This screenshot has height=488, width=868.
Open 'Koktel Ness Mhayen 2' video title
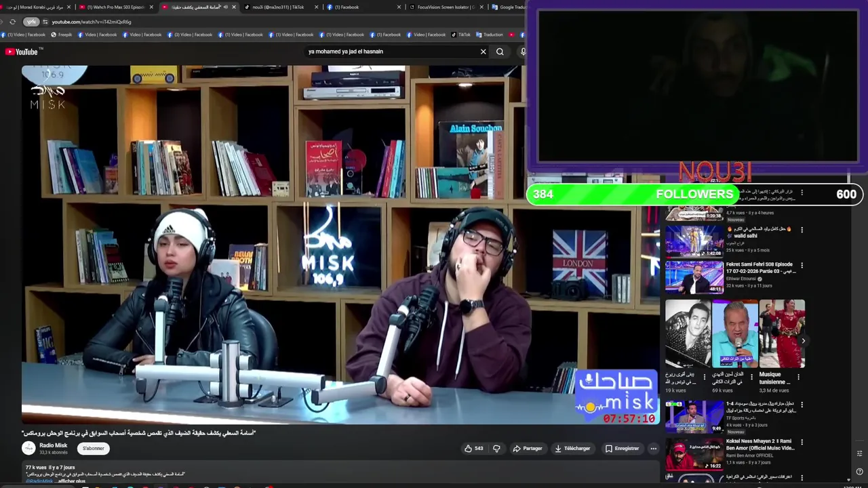tap(760, 445)
